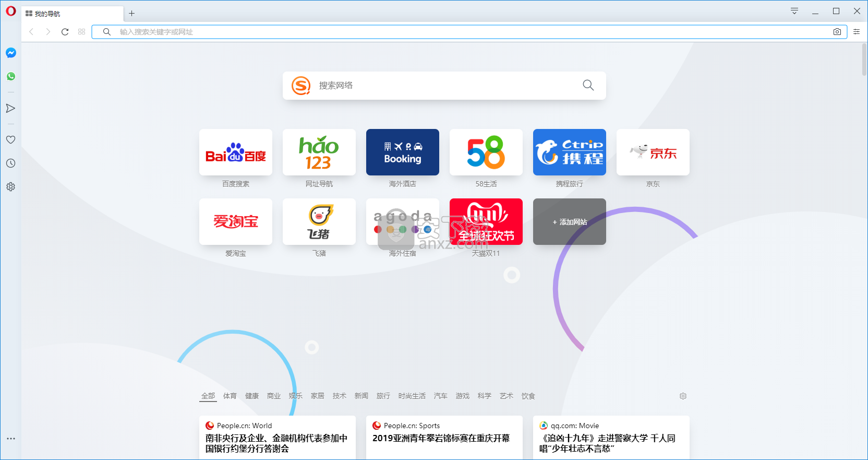Viewport: 868px width, 460px height.
Task: Open settings gear in sidebar
Action: click(10, 186)
